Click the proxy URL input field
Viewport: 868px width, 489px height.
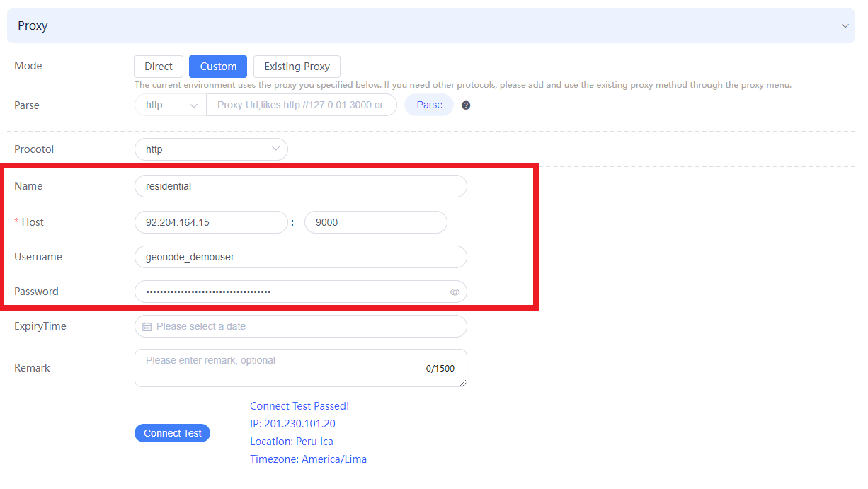coord(301,104)
